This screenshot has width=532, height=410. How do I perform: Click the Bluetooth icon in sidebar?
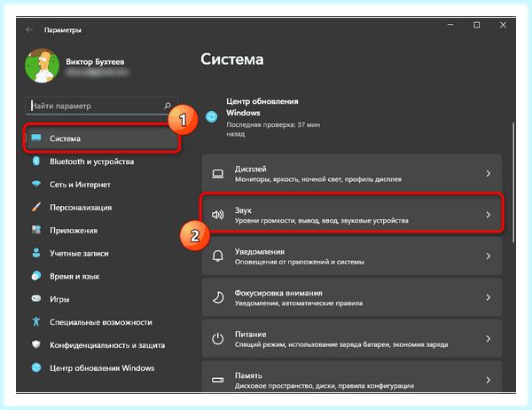click(x=36, y=161)
